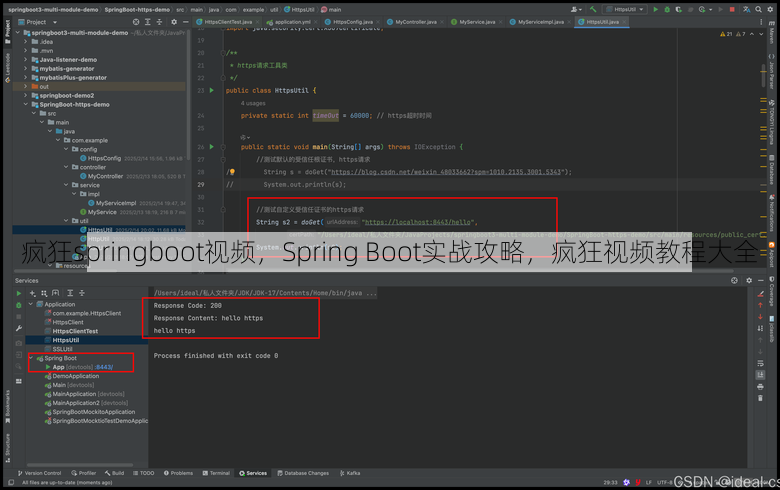Toggle the Leetcode side panel
This screenshot has height=490, width=780.
pos(7,67)
